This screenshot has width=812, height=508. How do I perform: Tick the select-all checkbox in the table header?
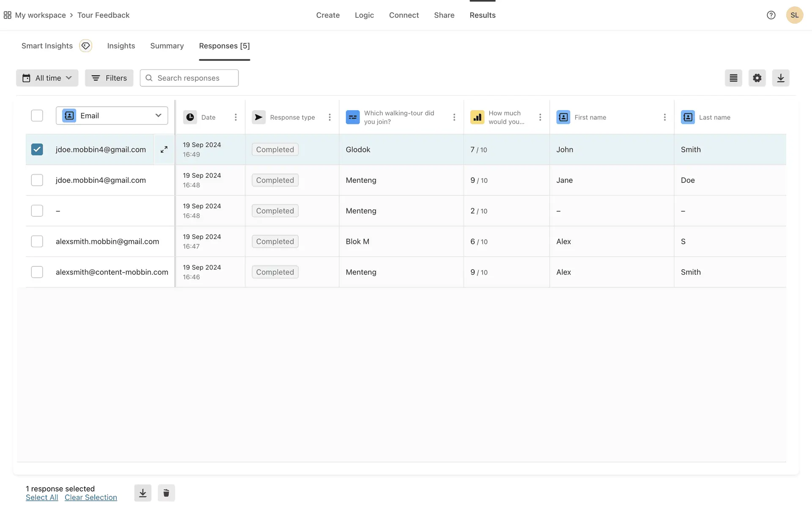point(37,116)
